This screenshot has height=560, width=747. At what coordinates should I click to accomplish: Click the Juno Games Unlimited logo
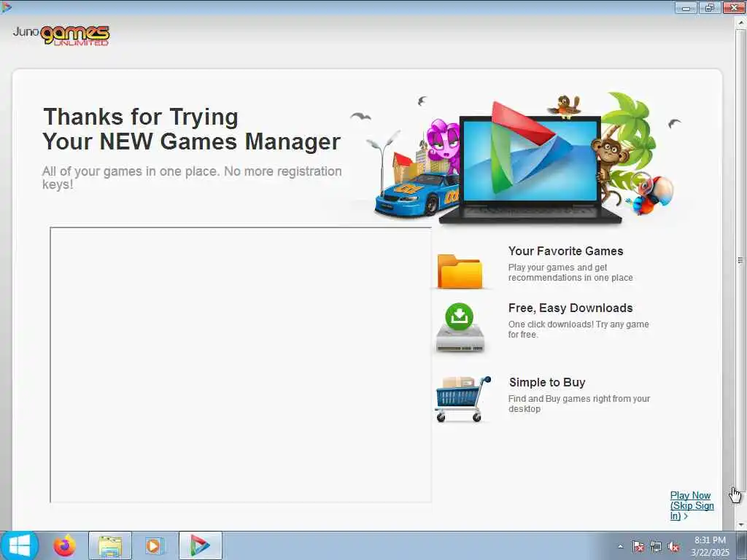pyautogui.click(x=61, y=35)
